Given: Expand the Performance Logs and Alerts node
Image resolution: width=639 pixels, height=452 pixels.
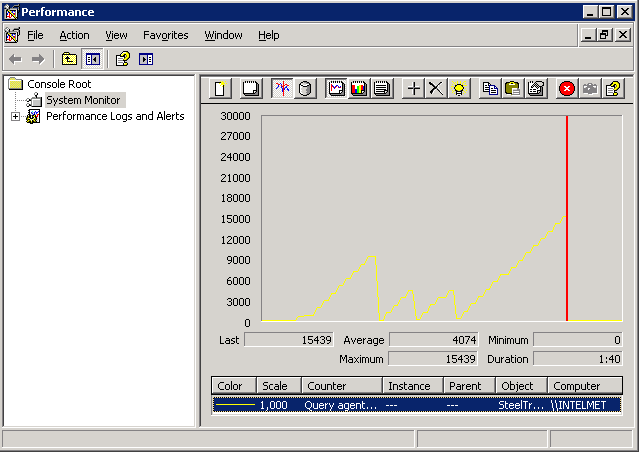Looking at the screenshot, I should [15, 117].
